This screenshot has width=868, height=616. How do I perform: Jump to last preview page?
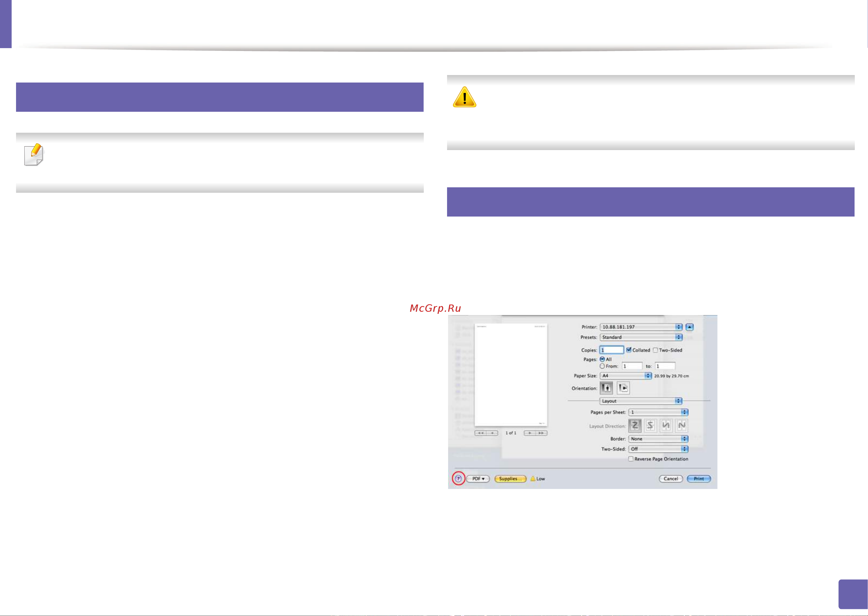tap(541, 433)
